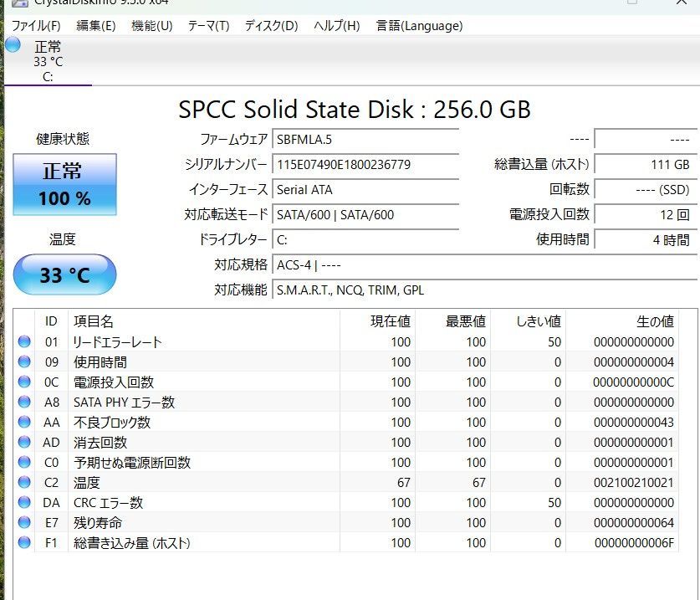Click the blue status icon for ID 0C

pyautogui.click(x=24, y=382)
